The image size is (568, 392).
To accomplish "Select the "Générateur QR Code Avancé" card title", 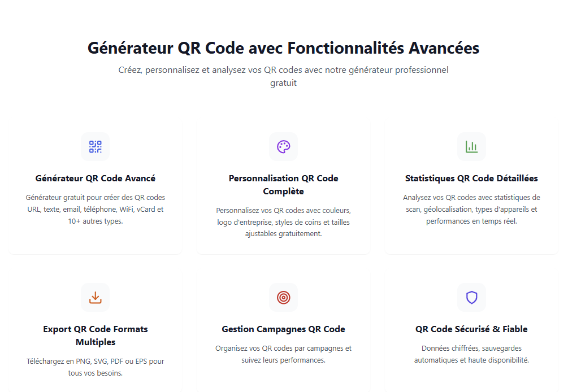I will click(x=95, y=178).
